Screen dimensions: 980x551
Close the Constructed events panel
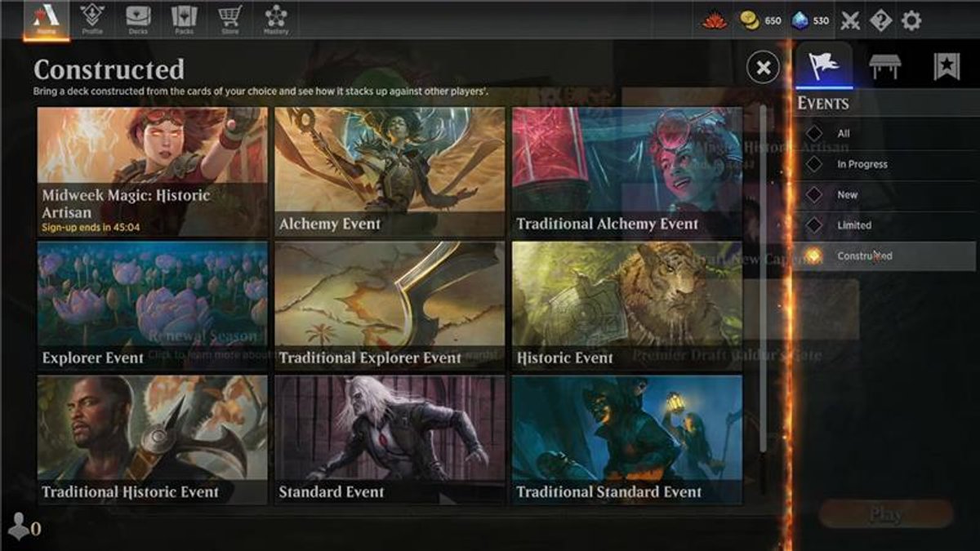point(763,68)
